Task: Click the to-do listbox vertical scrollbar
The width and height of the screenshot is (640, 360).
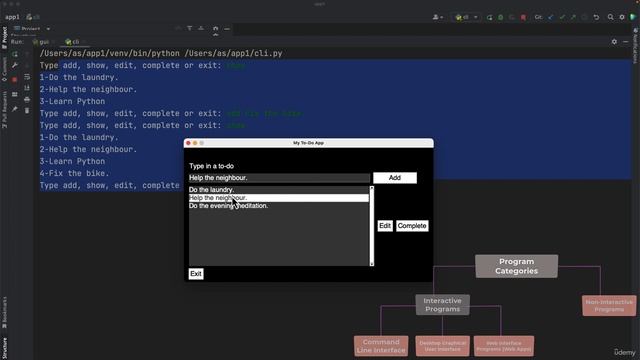Action: pos(371,226)
